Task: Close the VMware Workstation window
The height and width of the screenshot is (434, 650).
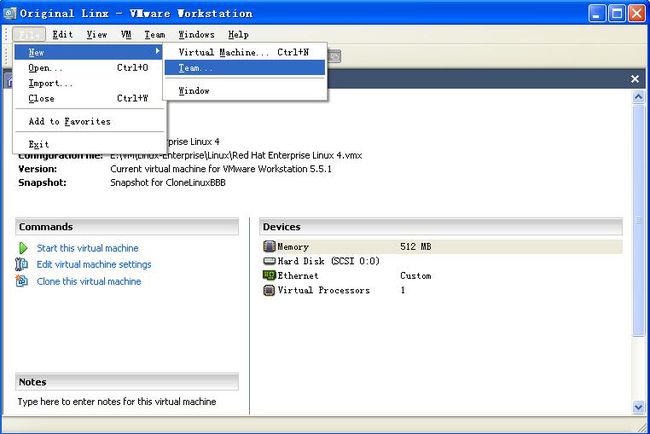Action: [636, 14]
